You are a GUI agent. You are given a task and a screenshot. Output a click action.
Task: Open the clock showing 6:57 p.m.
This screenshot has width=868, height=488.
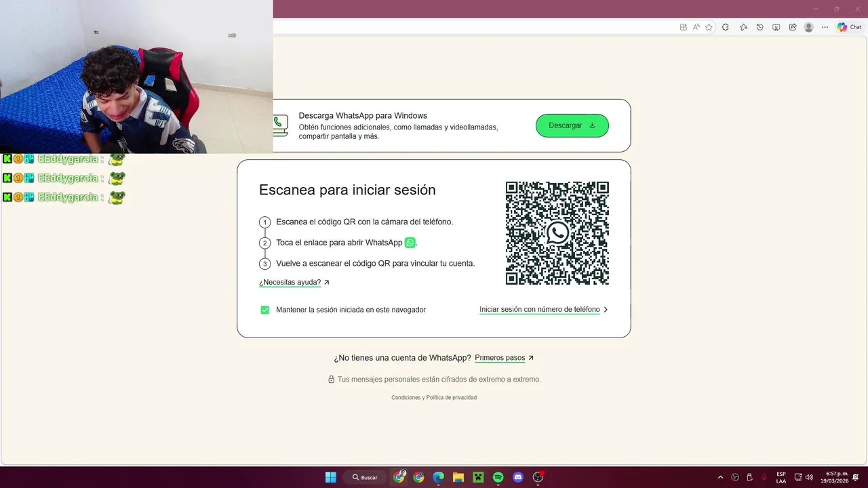pos(834,477)
